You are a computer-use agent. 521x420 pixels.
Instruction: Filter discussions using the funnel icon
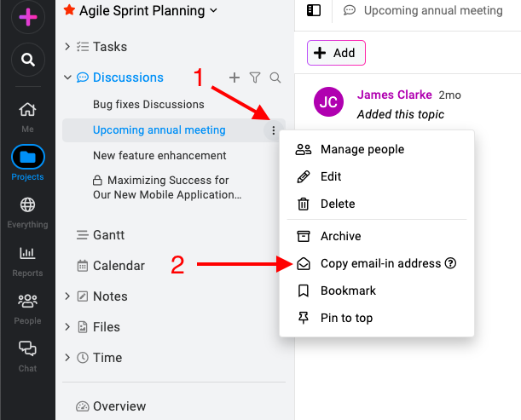255,78
